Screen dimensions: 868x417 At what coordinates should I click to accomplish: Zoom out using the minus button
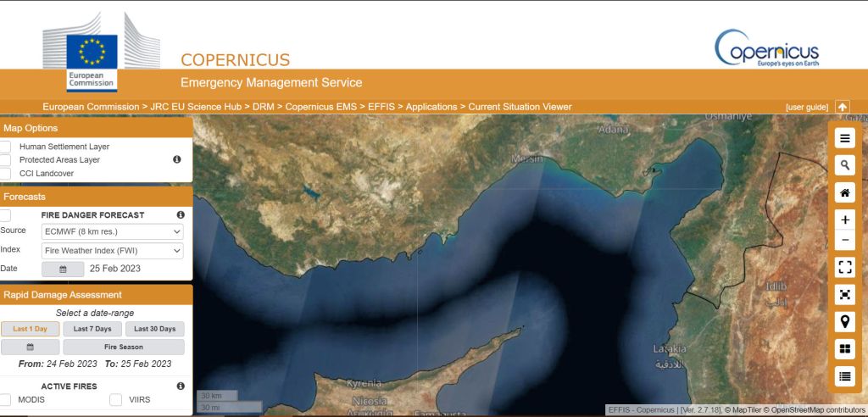844,240
